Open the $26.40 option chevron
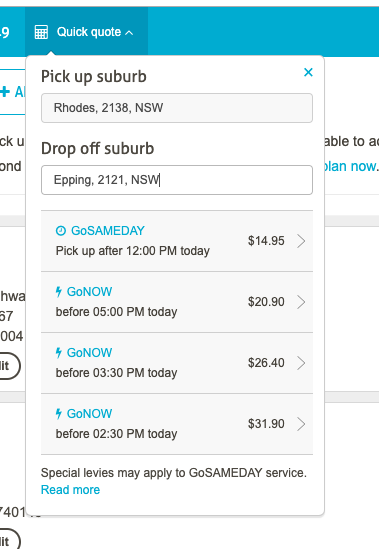 point(301,363)
